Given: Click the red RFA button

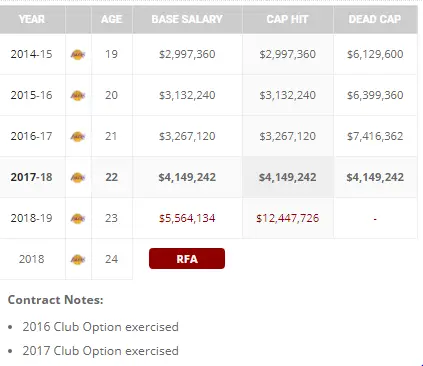Looking at the screenshot, I should coord(187,259).
